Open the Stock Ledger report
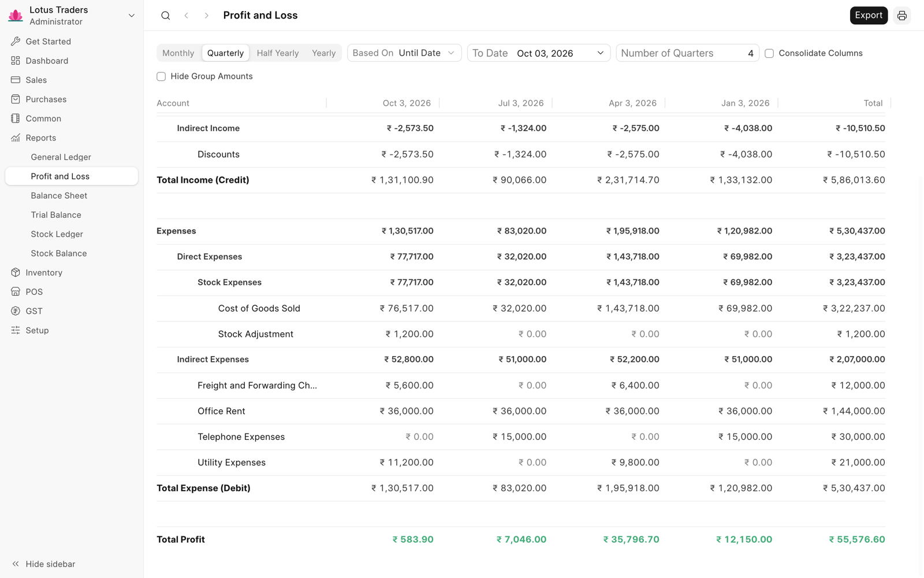 72,234
